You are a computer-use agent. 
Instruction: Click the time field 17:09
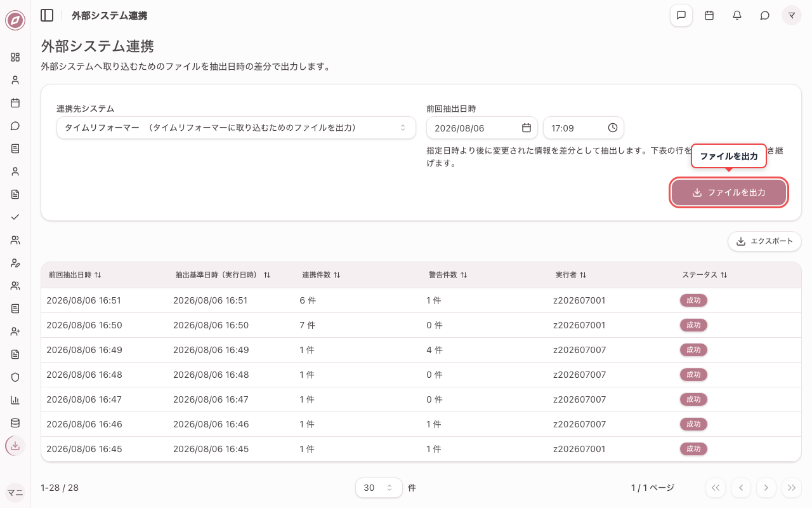click(x=584, y=128)
